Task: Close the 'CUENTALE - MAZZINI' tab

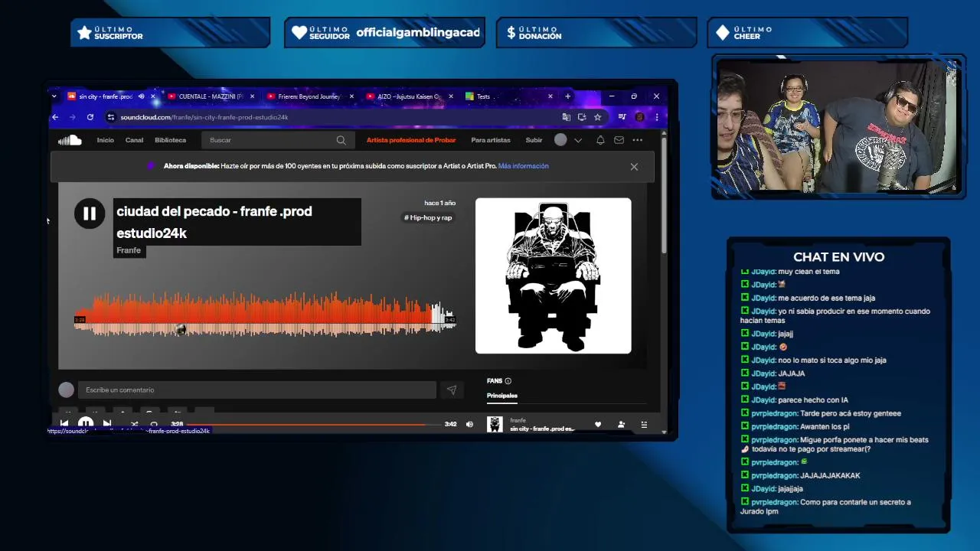Action: (x=253, y=96)
